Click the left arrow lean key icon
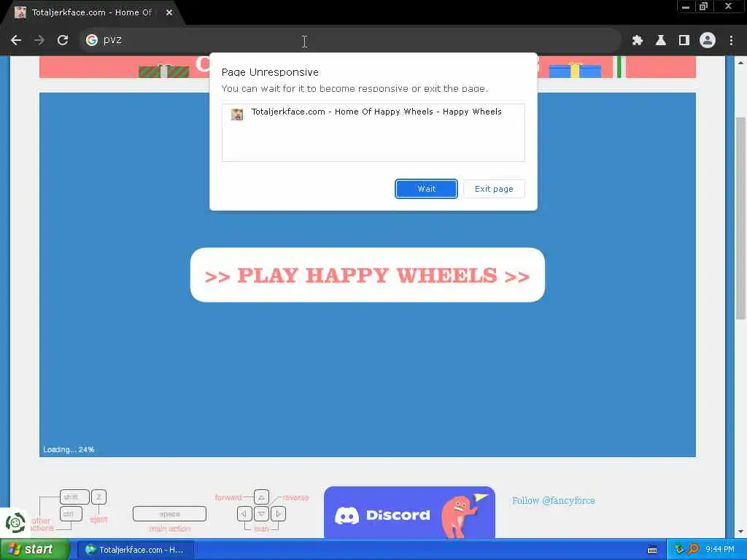This screenshot has height=560, width=747. point(244,514)
